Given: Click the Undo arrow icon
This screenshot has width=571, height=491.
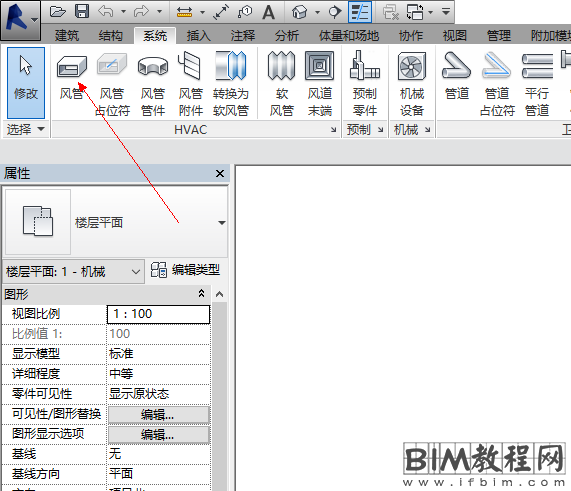Looking at the screenshot, I should (x=106, y=12).
